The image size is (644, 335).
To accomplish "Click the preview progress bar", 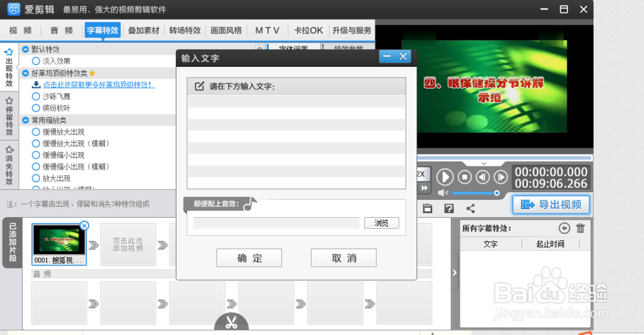I will click(x=504, y=157).
